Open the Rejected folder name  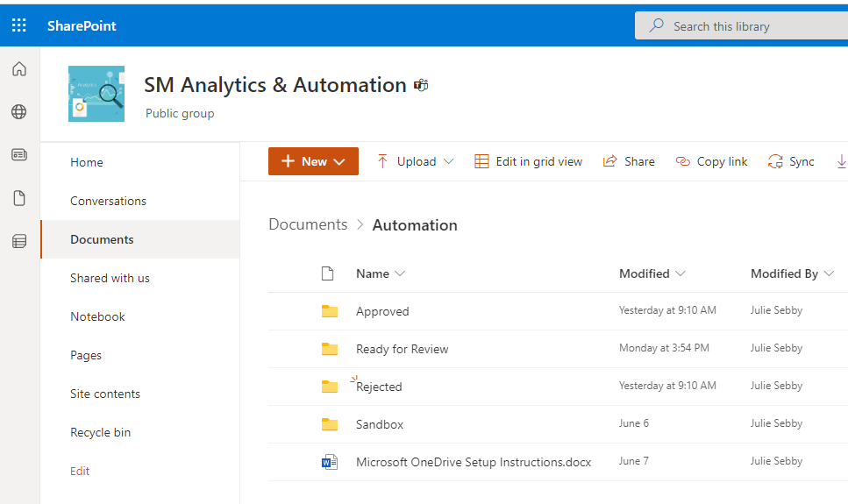(379, 387)
